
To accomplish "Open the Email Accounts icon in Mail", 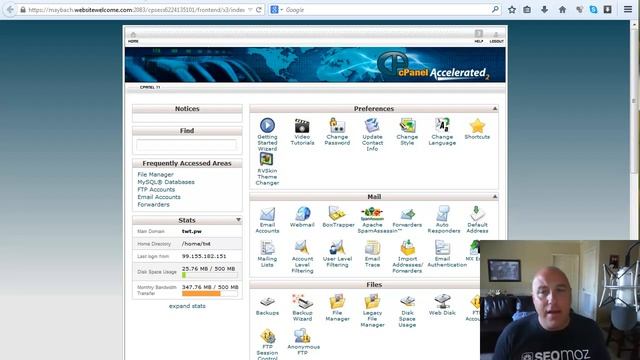I will point(267,214).
